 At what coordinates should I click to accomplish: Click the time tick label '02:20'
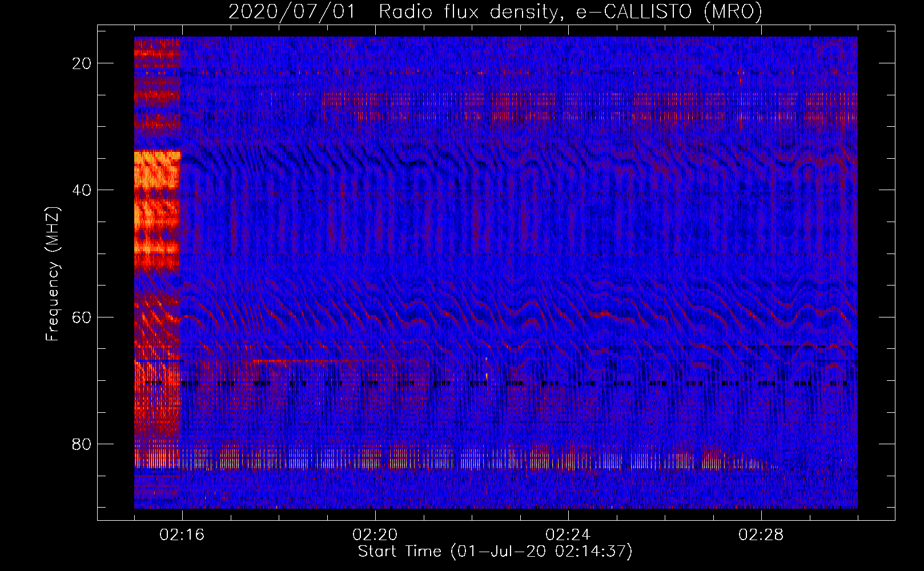pyautogui.click(x=375, y=535)
